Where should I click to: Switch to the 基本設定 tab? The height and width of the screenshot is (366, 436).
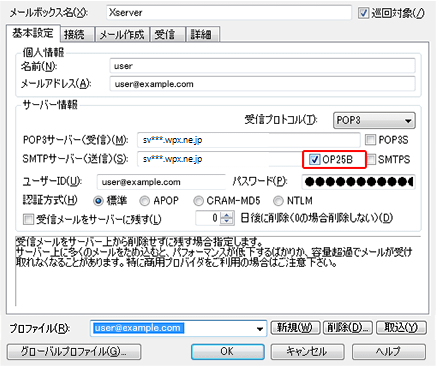(33, 33)
